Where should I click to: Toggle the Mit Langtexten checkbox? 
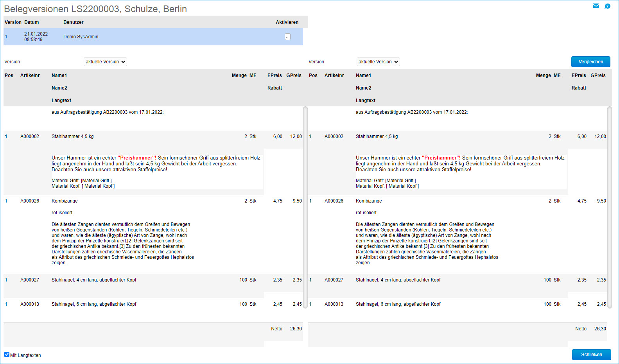[x=7, y=355]
